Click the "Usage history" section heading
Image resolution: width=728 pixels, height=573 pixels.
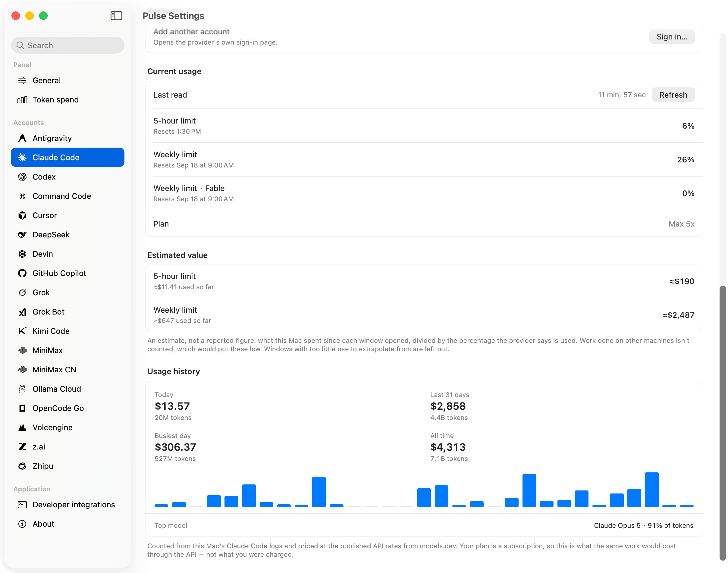coord(174,371)
